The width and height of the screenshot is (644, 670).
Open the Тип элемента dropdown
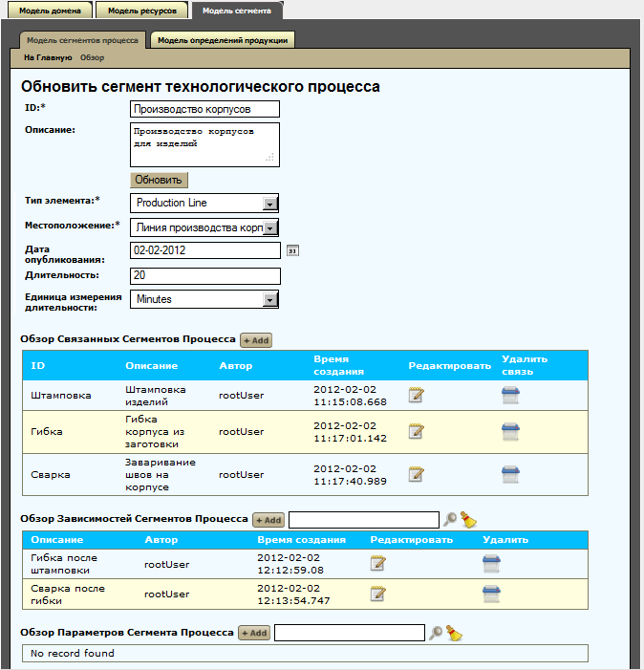[204, 203]
